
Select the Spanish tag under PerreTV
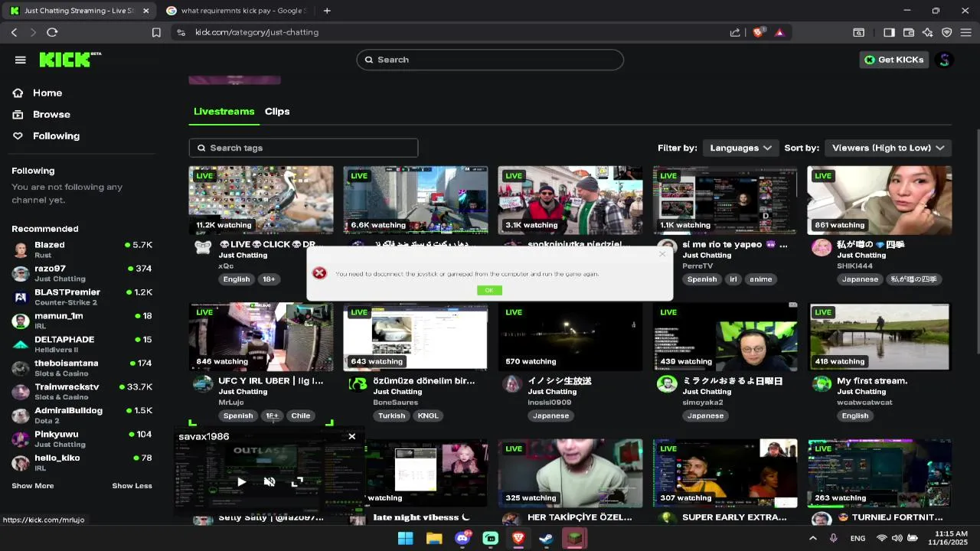tap(702, 279)
